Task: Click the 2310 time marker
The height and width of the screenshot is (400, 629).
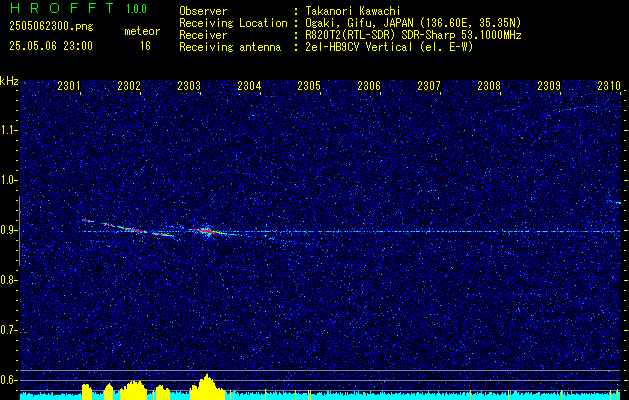Action: (609, 86)
